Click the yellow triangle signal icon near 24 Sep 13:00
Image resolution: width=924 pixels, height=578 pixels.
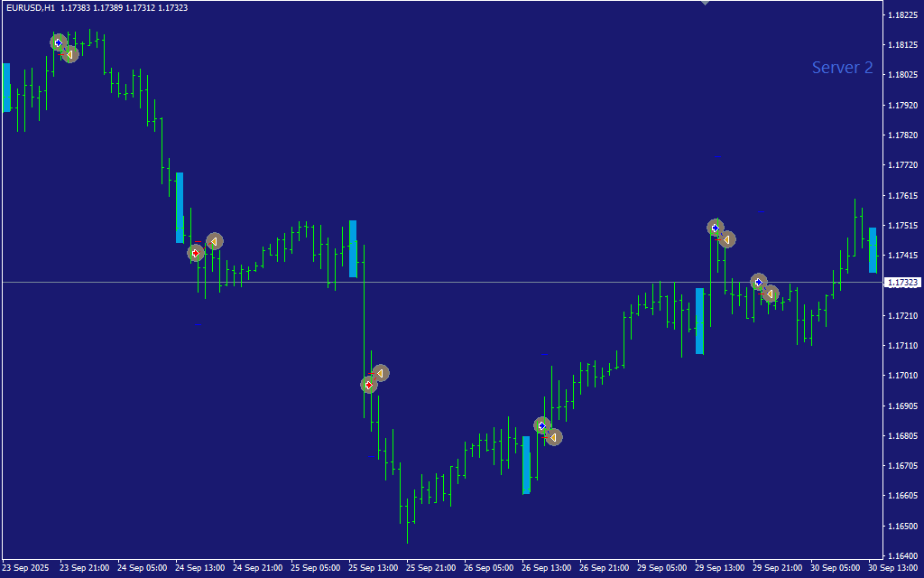pyautogui.click(x=214, y=241)
